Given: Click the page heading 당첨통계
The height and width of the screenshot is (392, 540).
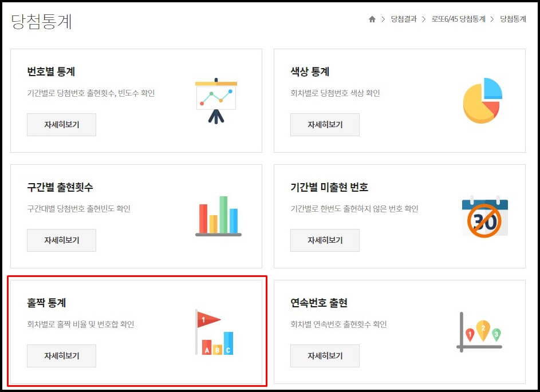Looking at the screenshot, I should [x=41, y=21].
